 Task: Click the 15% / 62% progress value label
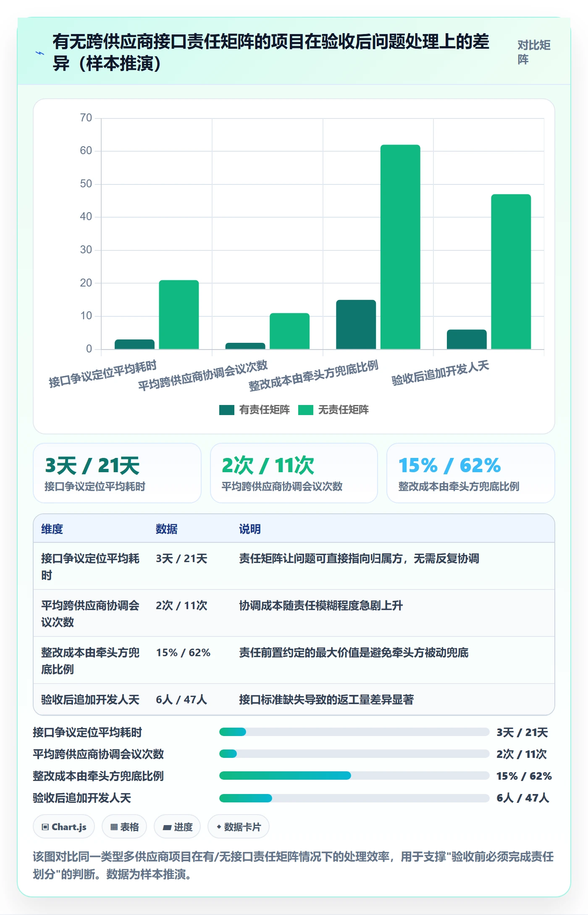coord(524,776)
